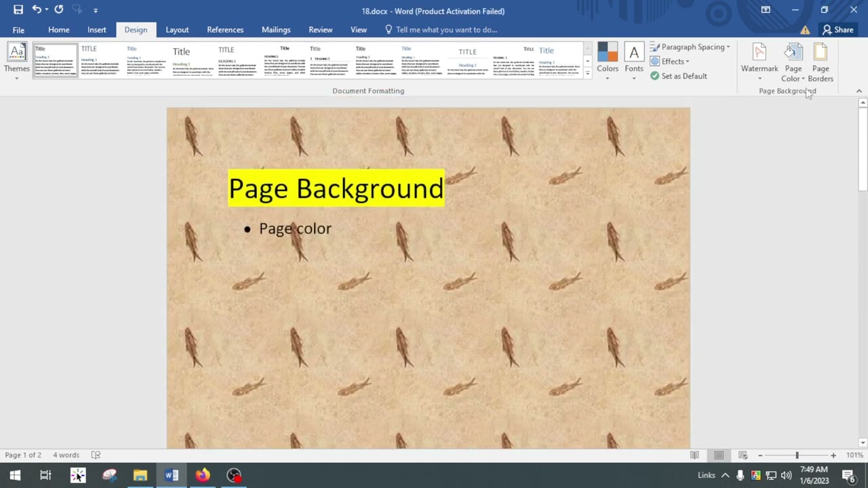Viewport: 868px width, 488px height.
Task: Show hidden system tray icons
Action: (725, 475)
